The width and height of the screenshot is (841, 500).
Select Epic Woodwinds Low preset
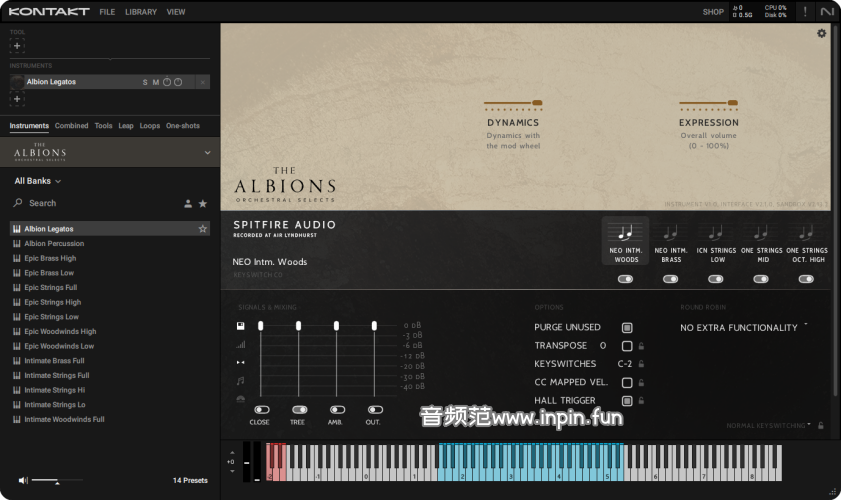109,346
